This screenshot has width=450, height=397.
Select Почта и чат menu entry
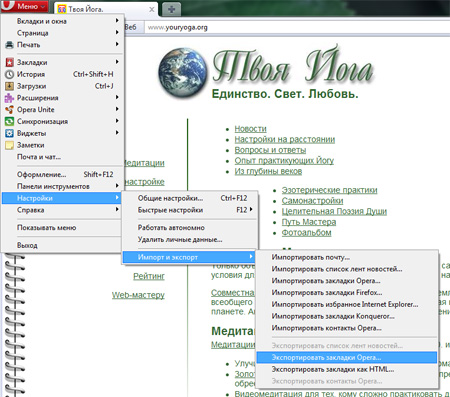pos(62,157)
